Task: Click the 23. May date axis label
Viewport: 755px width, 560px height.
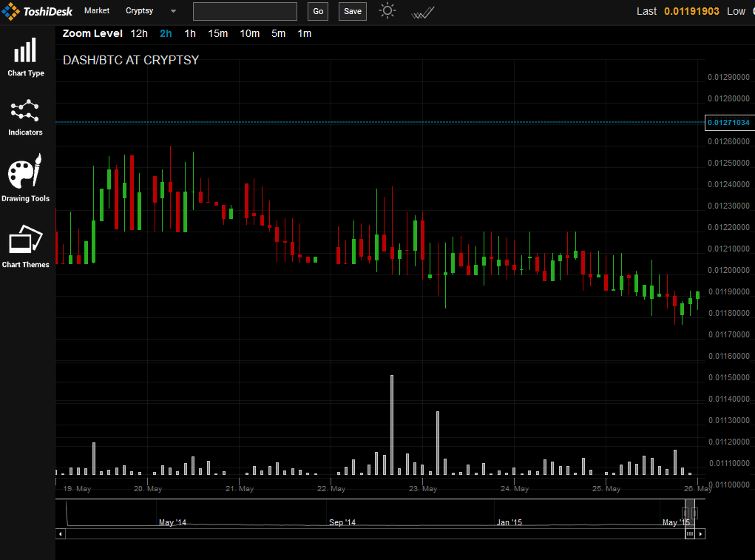Action: (423, 489)
